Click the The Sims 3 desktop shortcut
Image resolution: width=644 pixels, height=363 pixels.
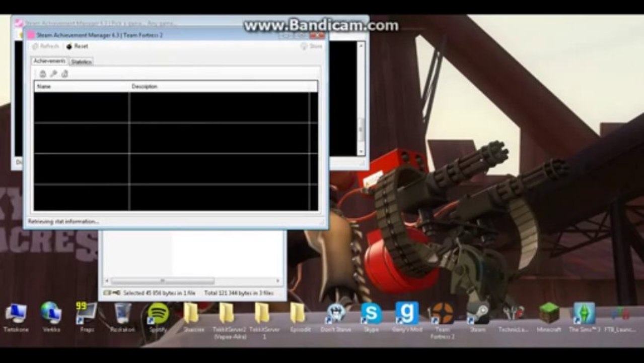coord(584,318)
